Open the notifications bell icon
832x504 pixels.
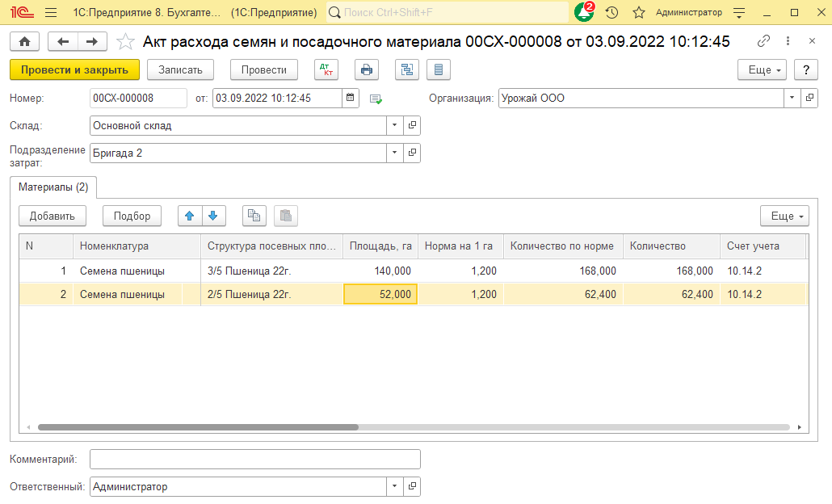coord(583,13)
